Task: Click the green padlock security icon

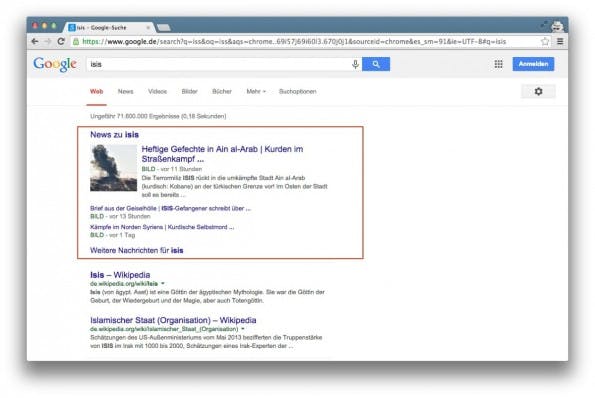Action: 76,41
